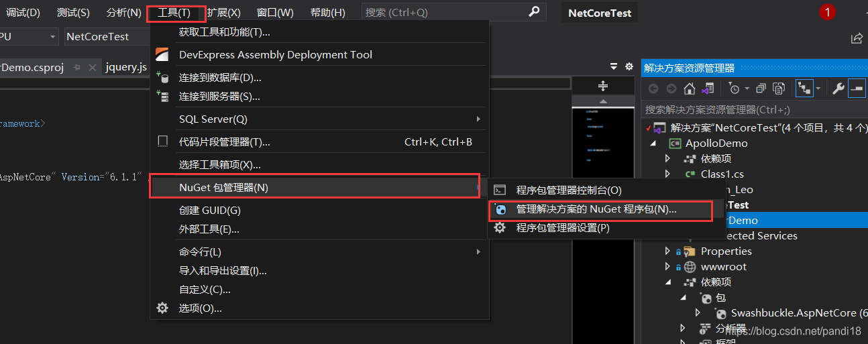This screenshot has height=344, width=868.
Task: Open the 命令行(L) submenu
Action: pyautogui.click(x=319, y=252)
